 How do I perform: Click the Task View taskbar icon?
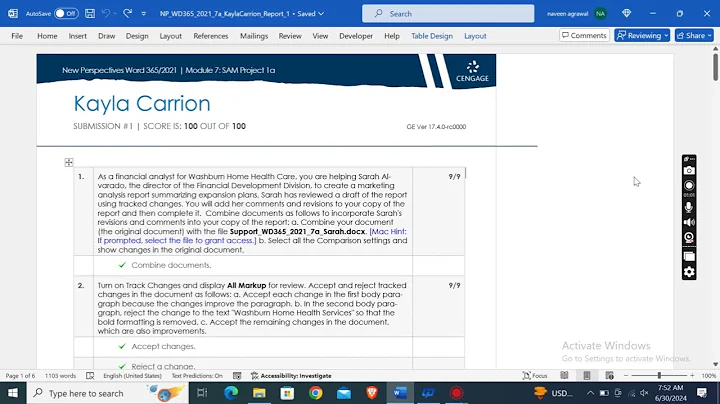click(202, 393)
